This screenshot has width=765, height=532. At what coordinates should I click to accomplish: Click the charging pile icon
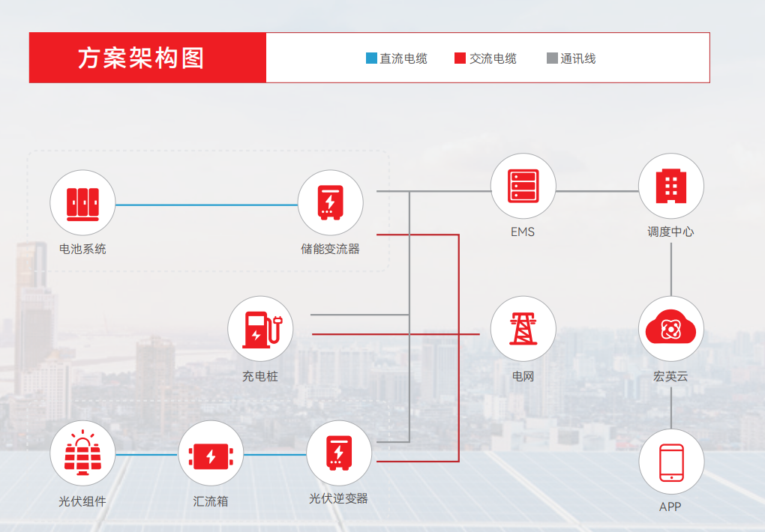(260, 329)
